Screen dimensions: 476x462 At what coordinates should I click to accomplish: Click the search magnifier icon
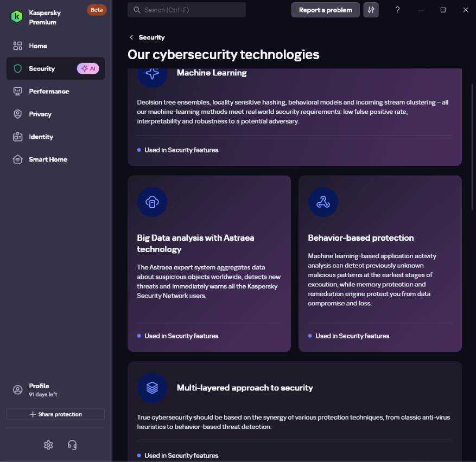tap(137, 10)
